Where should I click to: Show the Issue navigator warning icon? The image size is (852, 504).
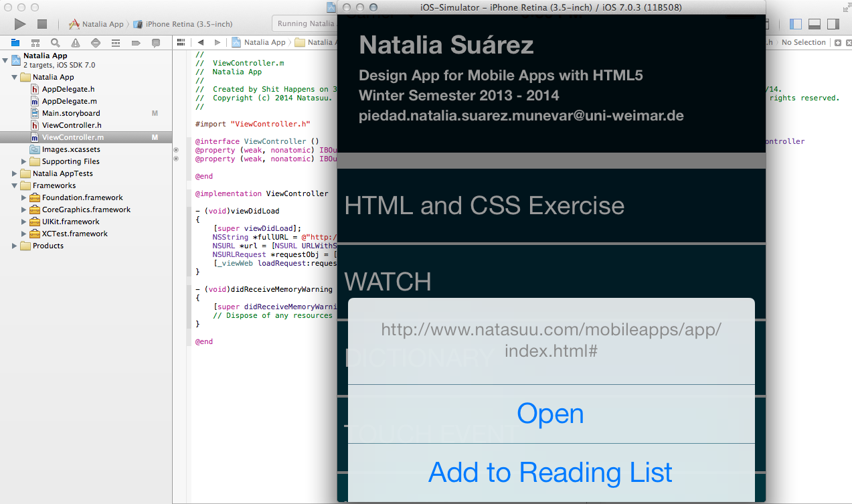coord(76,43)
